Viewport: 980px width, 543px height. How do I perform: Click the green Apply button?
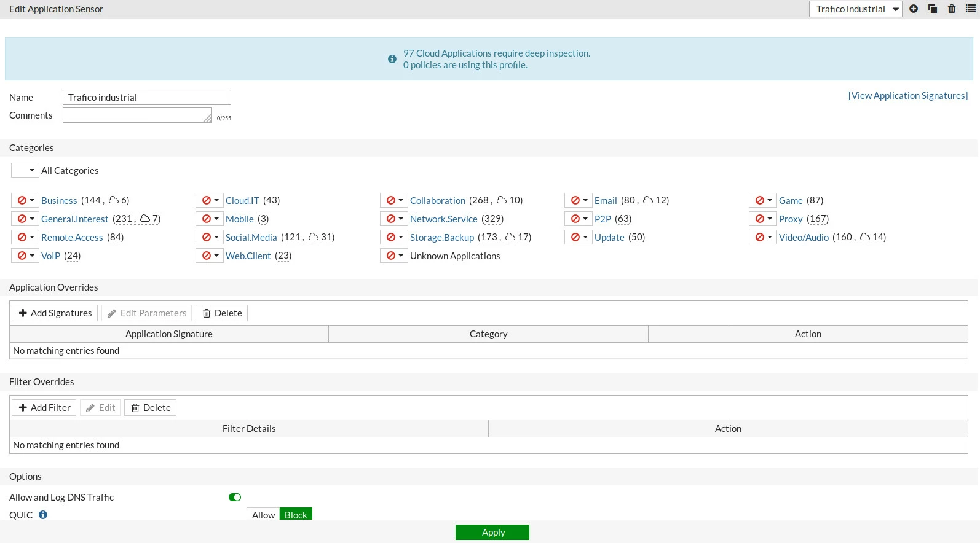tap(492, 533)
